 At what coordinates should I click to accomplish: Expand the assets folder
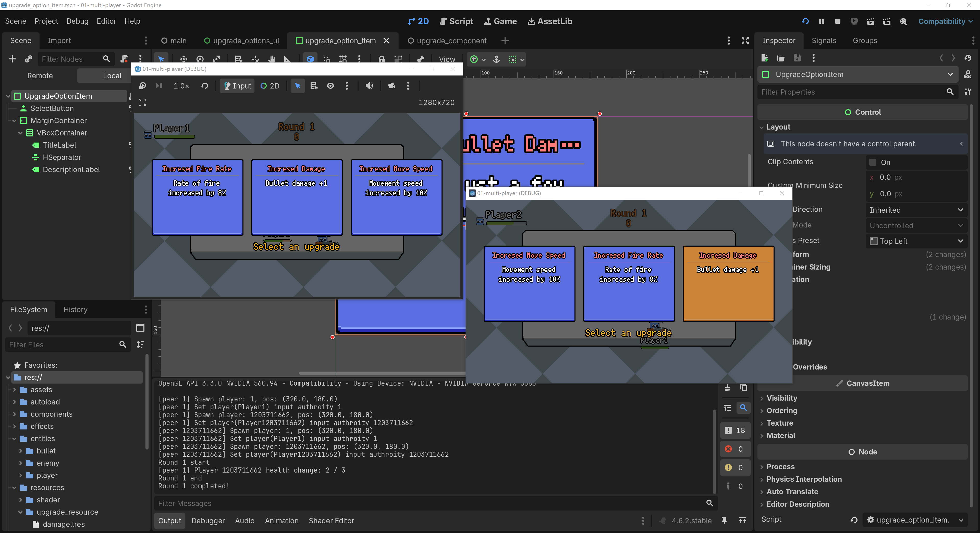click(x=15, y=390)
